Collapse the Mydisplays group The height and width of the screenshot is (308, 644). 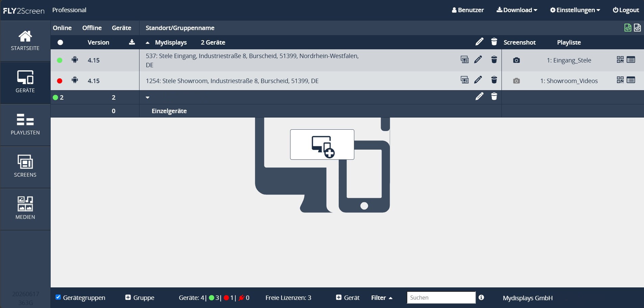(148, 43)
